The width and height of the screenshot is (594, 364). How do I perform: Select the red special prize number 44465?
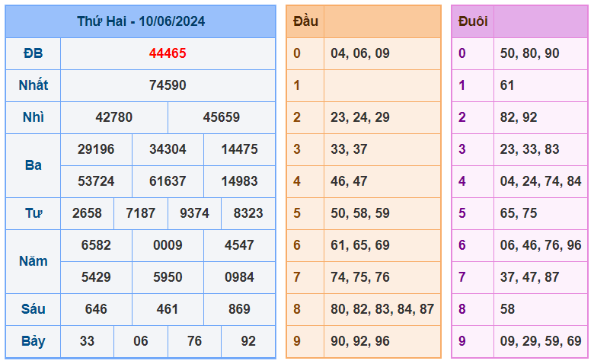tap(168, 53)
